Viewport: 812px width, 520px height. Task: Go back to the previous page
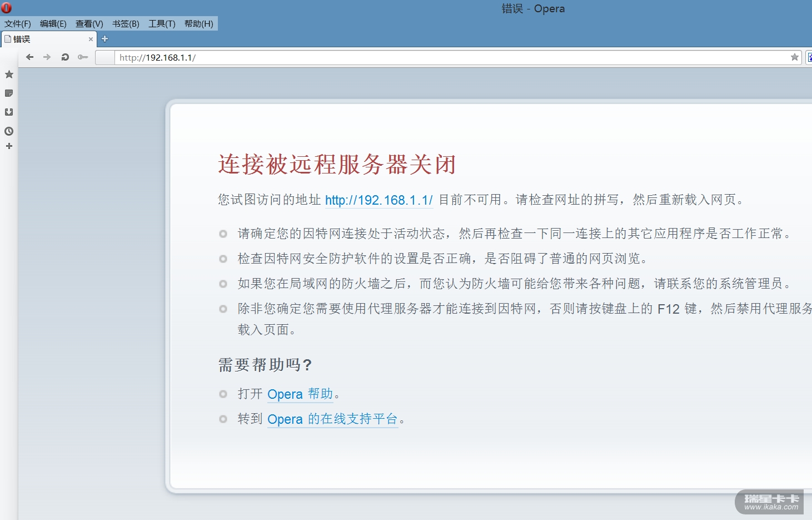tap(30, 57)
